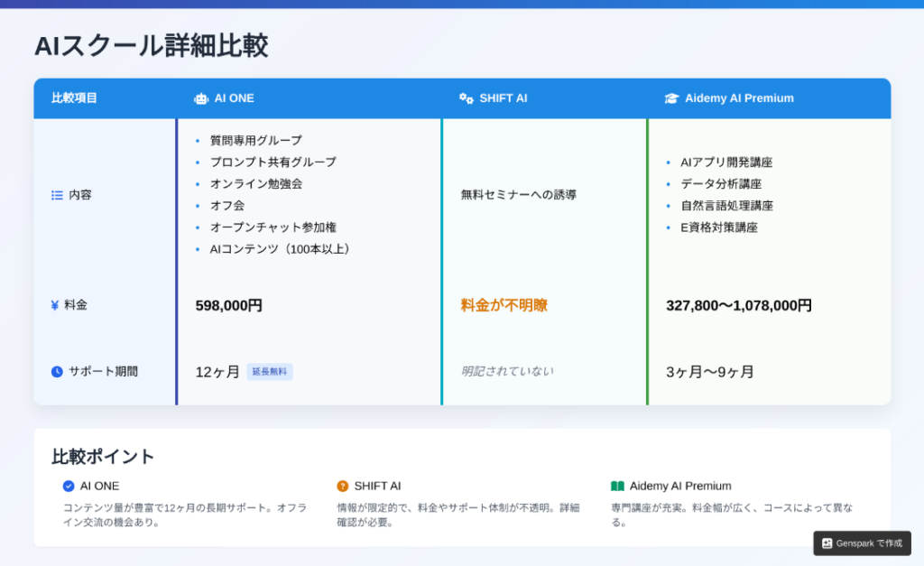Click the AIスクール詳細比較 page title
This screenshot has height=566, width=924.
pos(151,46)
